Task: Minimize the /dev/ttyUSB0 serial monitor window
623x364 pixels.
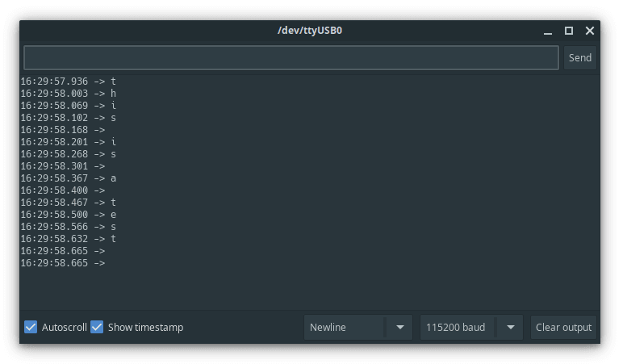Action: tap(548, 31)
